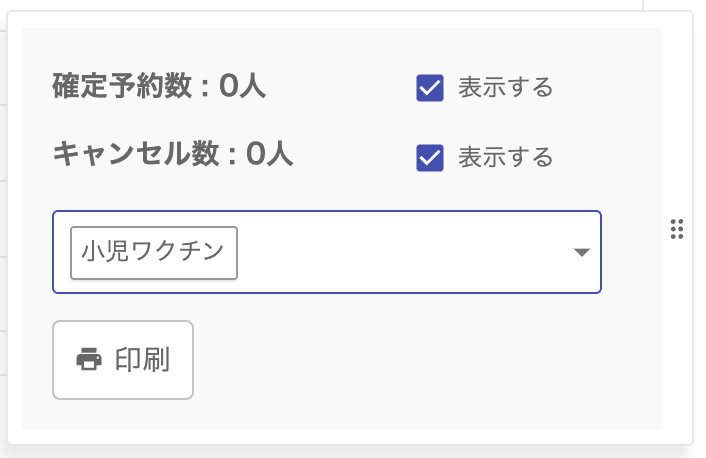The image size is (706, 458).
Task: Click the 表示する label next to 確定予約数
Action: (x=505, y=88)
